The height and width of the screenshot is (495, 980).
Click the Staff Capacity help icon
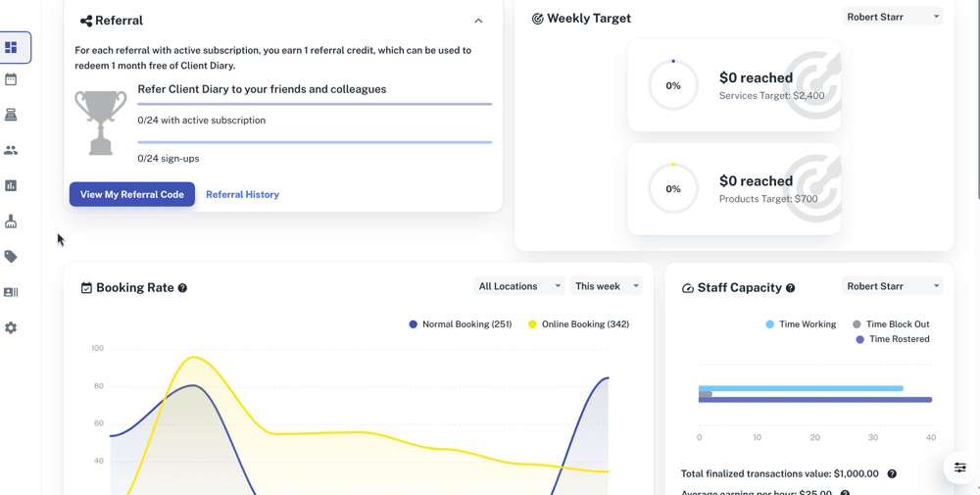[x=790, y=288]
